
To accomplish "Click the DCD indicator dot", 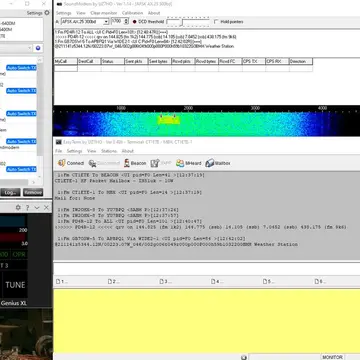I will click(x=135, y=22).
